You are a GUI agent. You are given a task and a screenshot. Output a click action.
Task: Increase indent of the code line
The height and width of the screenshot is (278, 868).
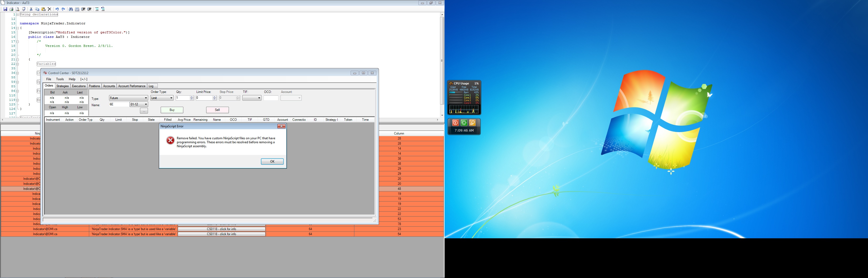click(x=89, y=9)
